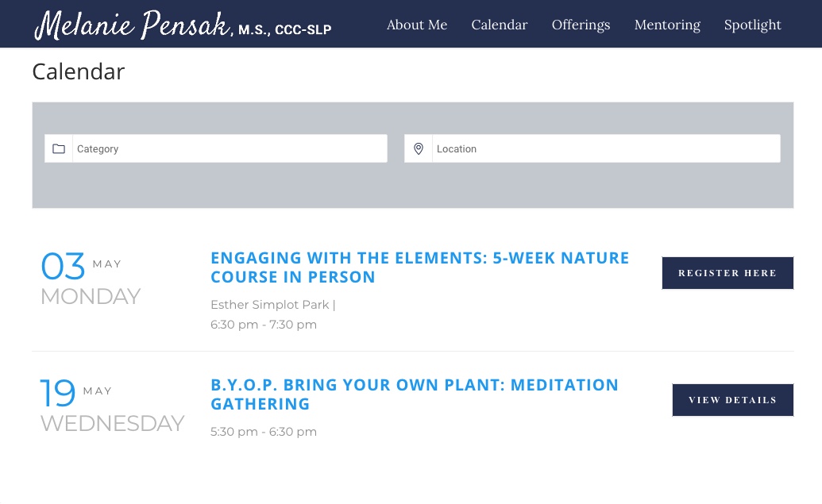The image size is (822, 504).
Task: Click the folder icon beside Category
Action: [59, 148]
